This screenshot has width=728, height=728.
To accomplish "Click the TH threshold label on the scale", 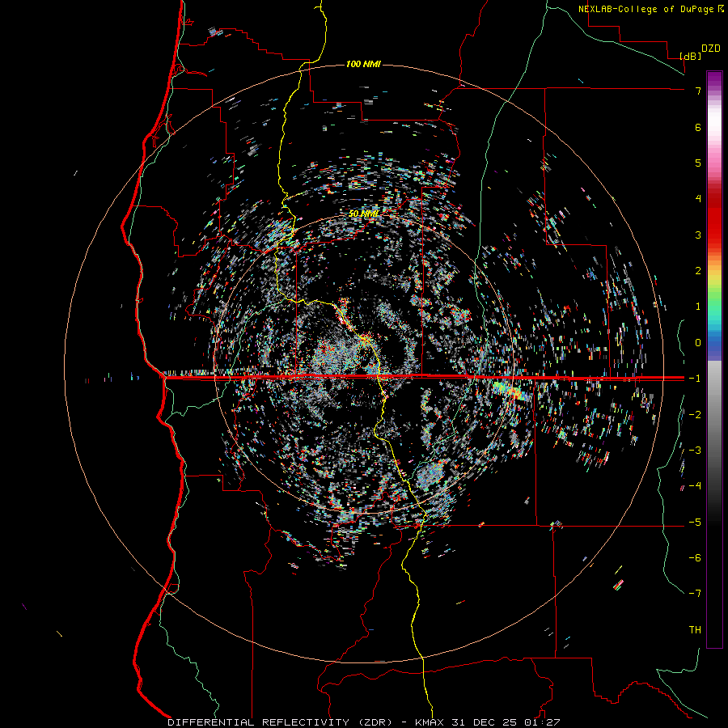I will point(695,630).
